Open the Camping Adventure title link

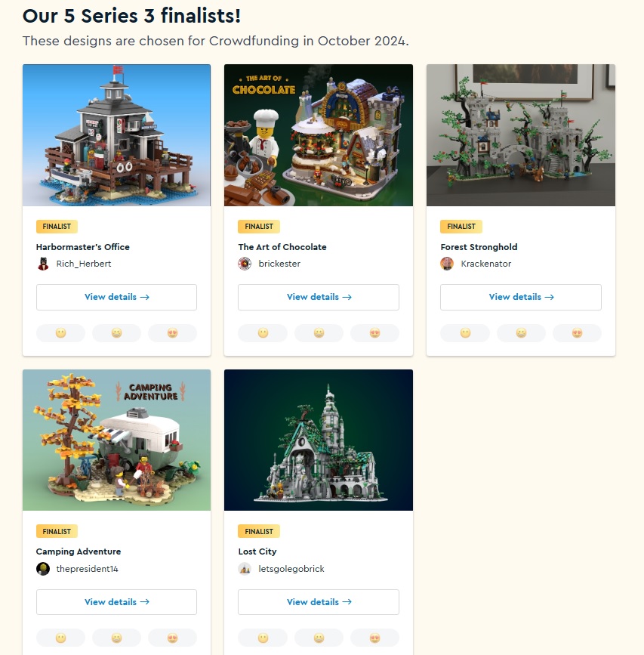point(79,551)
